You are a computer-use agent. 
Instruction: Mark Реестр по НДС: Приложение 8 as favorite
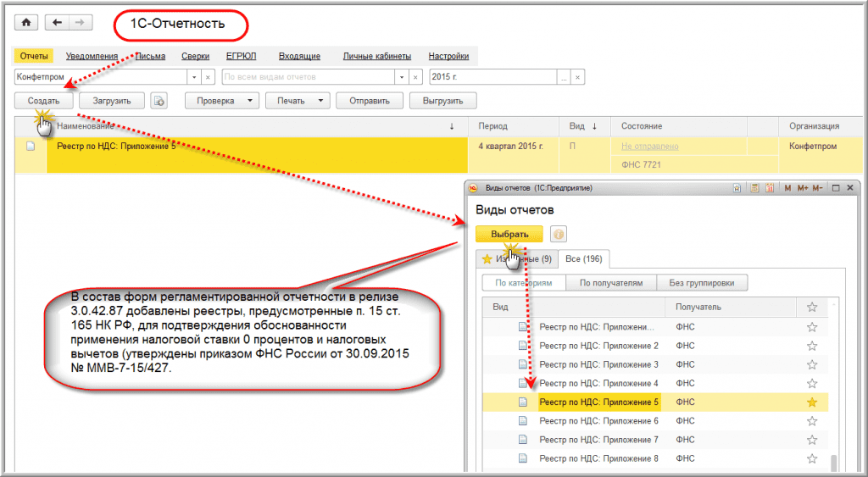pyautogui.click(x=811, y=458)
